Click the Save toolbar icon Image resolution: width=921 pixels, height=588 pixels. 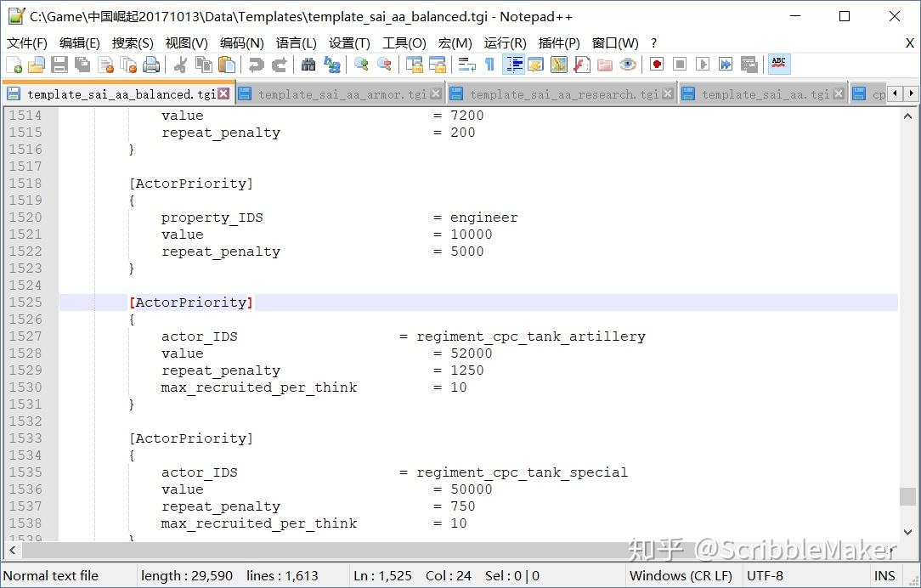(59, 65)
